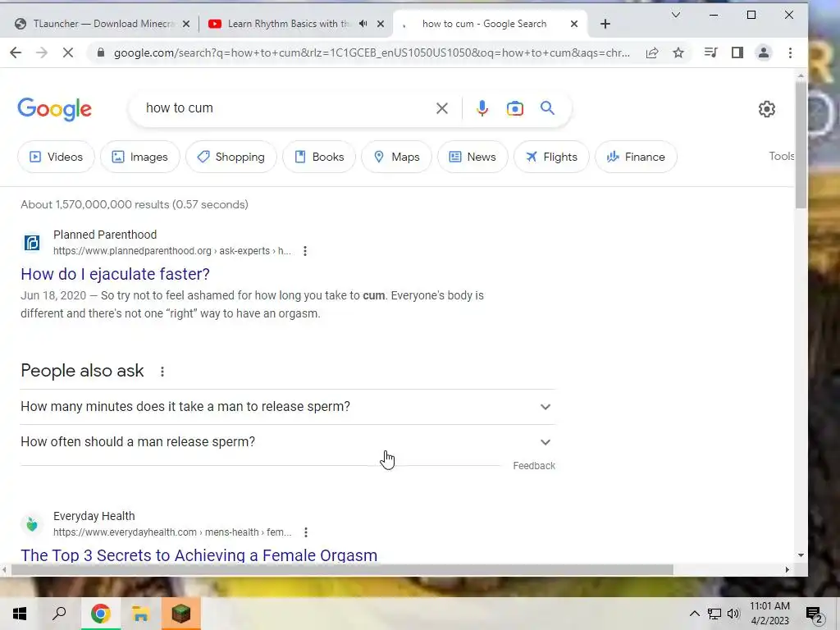Click the horizontal scrollbar thumb
The width and height of the screenshot is (840, 630).
click(342, 569)
